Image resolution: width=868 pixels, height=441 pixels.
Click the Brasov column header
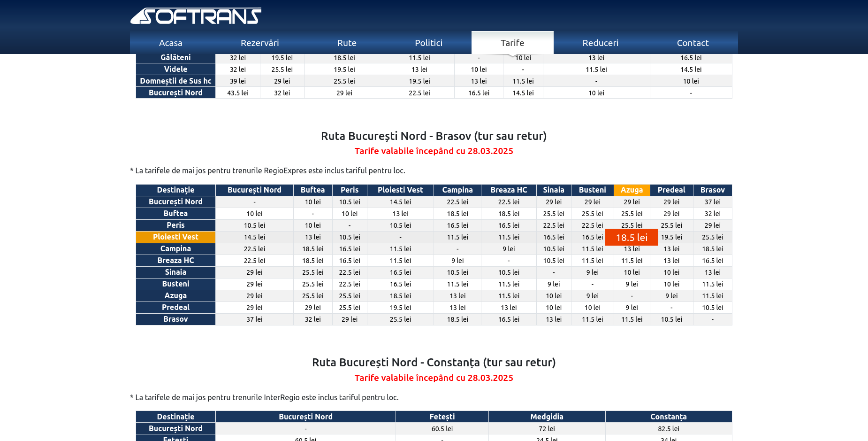tap(712, 190)
